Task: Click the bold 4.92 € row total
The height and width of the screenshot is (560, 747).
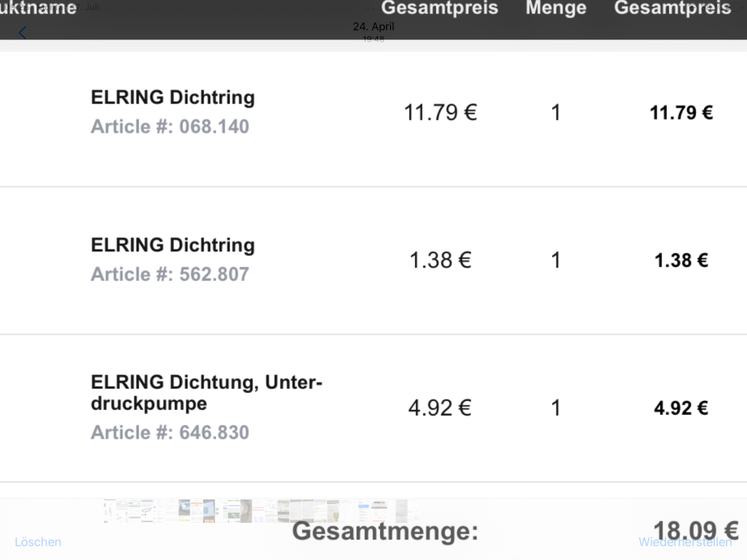Action: tap(681, 408)
